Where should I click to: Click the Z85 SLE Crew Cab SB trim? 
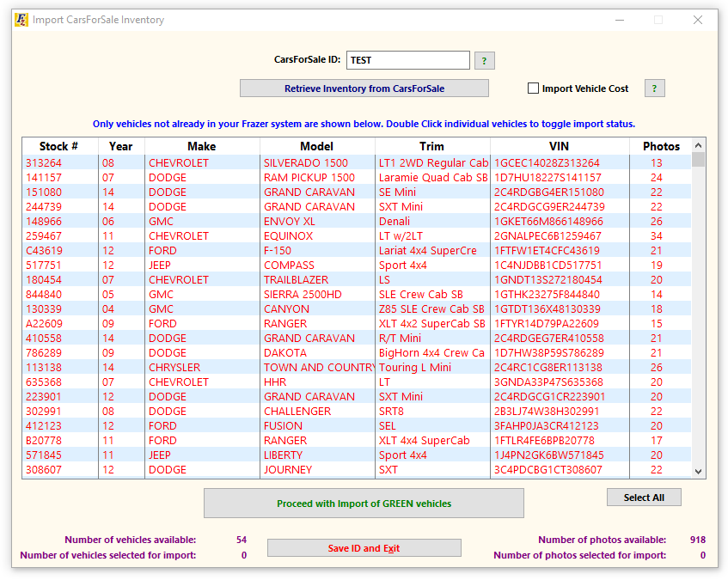pyautogui.click(x=431, y=309)
